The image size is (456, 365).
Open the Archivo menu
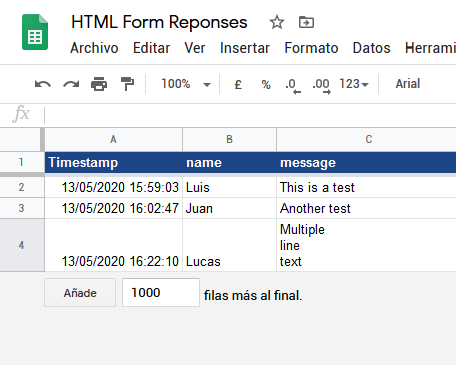click(x=94, y=48)
